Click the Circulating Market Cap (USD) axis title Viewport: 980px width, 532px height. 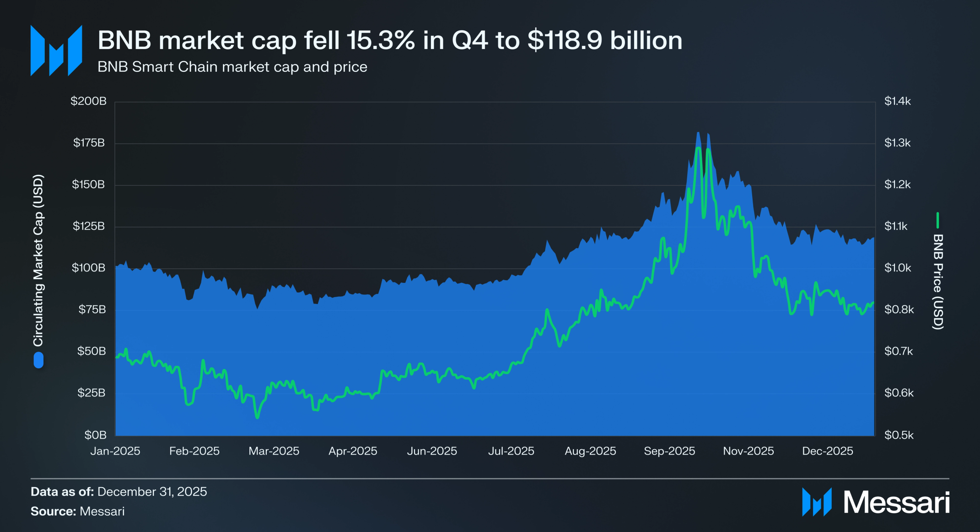(38, 260)
